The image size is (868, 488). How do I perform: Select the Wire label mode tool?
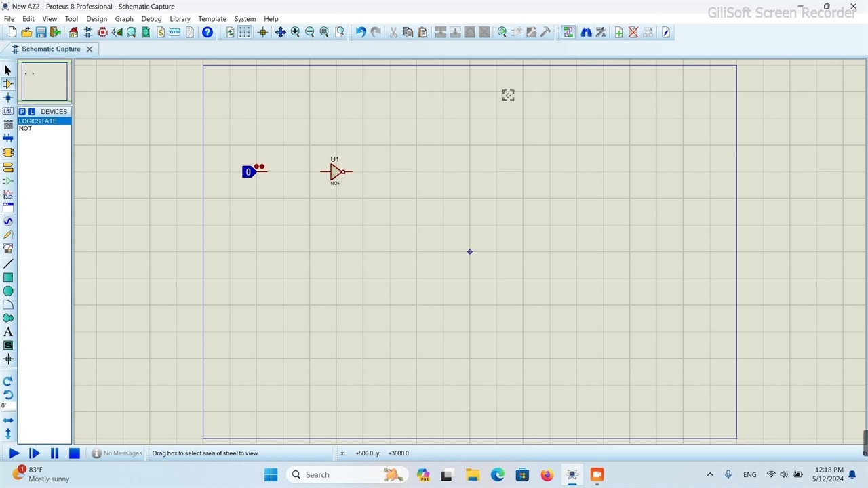point(8,111)
